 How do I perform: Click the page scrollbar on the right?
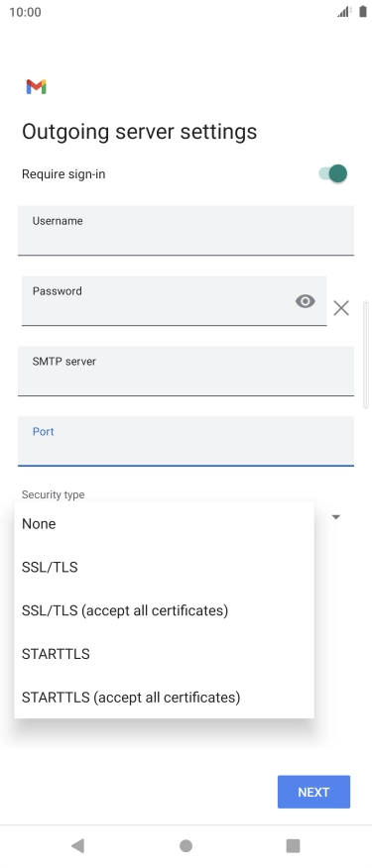(x=365, y=355)
